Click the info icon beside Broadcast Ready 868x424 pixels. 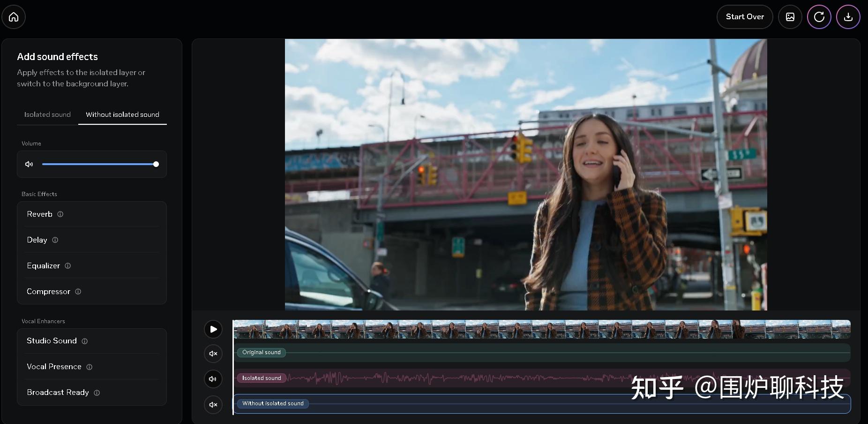point(97,393)
